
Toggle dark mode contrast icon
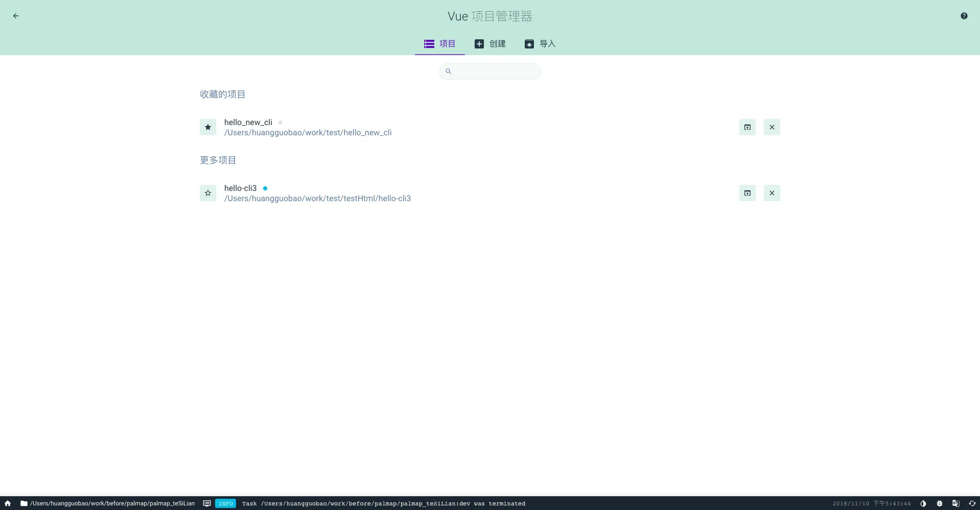[x=923, y=503]
